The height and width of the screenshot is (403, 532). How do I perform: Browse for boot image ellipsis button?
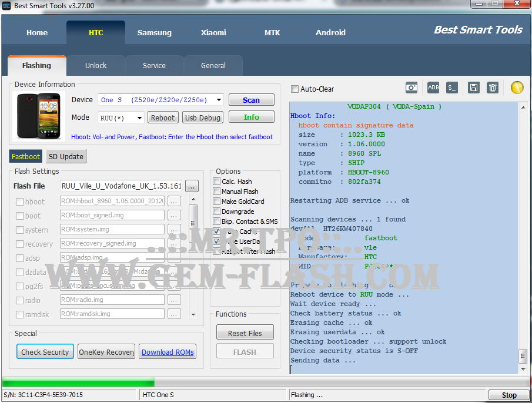[173, 215]
